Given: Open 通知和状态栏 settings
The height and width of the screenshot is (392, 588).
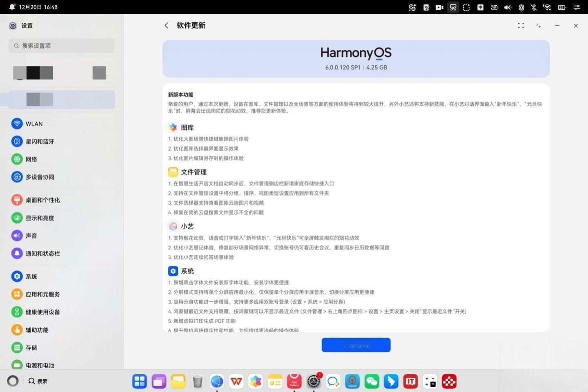Looking at the screenshot, I should pos(61,254).
